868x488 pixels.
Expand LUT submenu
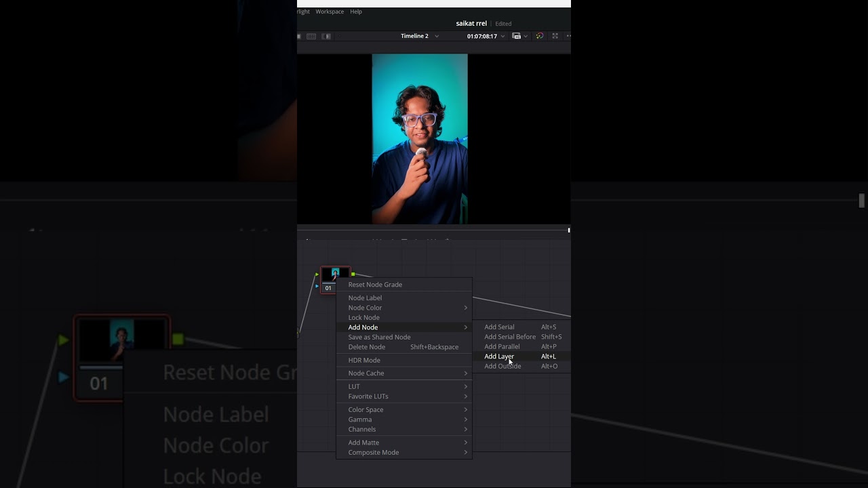[x=404, y=386]
